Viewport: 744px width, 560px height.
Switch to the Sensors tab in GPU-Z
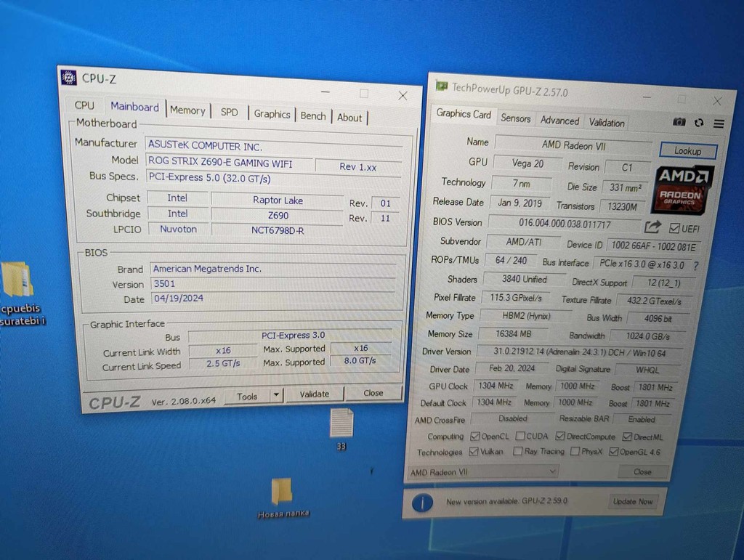pos(516,118)
